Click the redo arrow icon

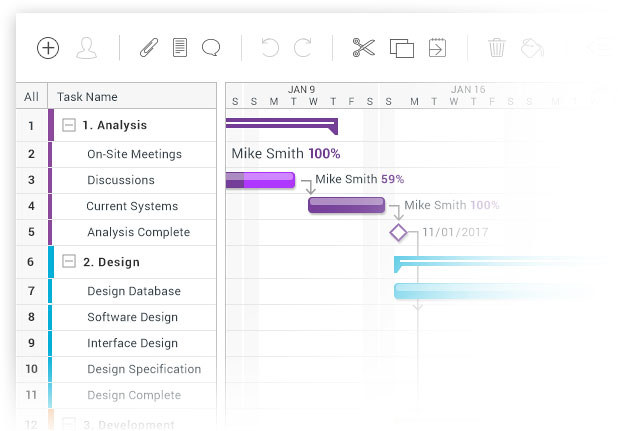click(303, 48)
